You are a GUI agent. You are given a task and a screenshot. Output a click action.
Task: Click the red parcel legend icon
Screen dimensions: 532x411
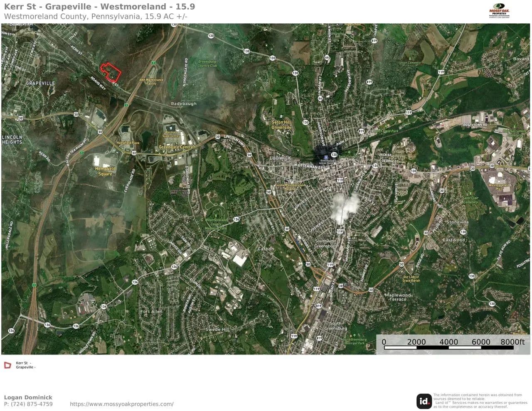[8, 365]
